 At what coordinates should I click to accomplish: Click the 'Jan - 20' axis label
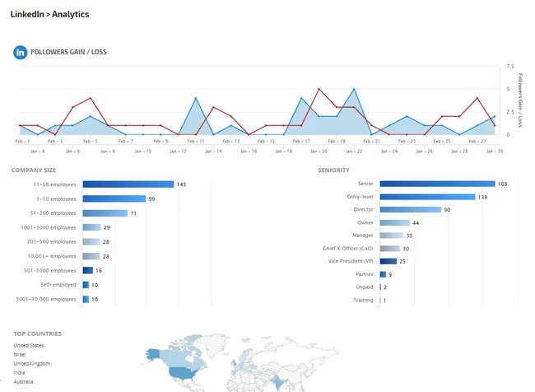319,151
